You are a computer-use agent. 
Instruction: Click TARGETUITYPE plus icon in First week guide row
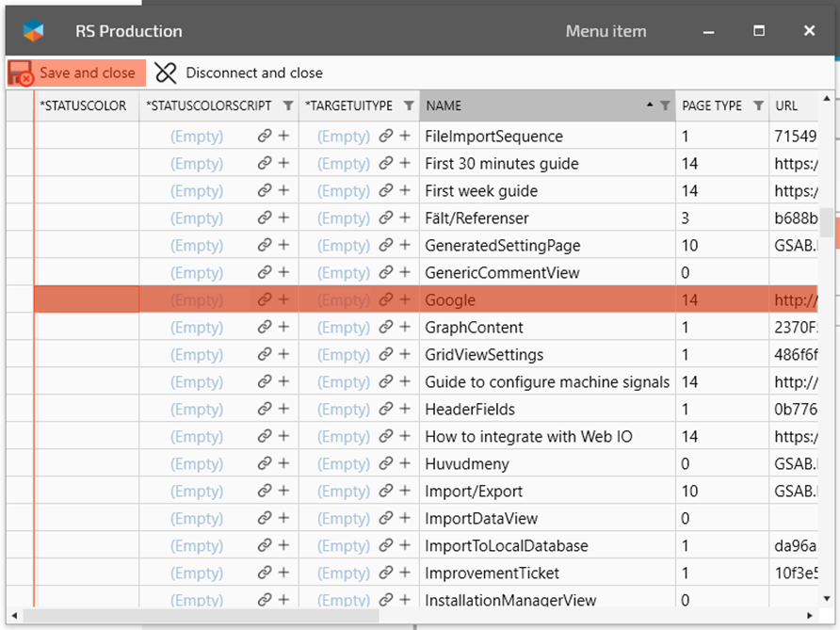[405, 191]
